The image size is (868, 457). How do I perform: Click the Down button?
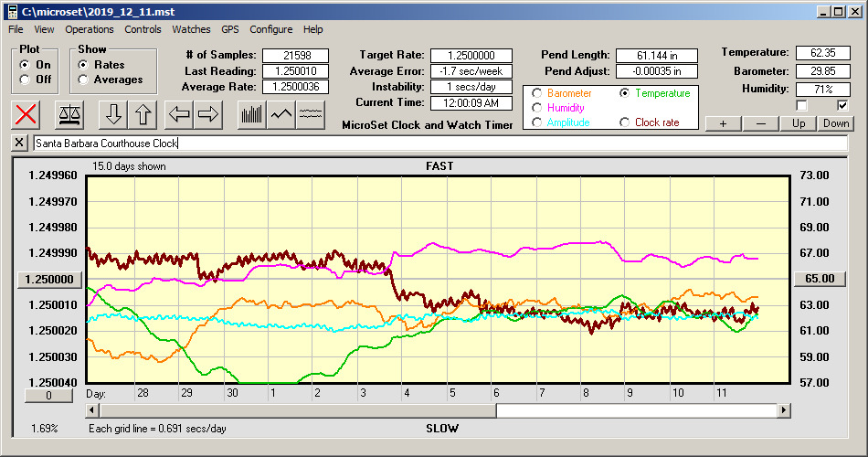coord(836,123)
